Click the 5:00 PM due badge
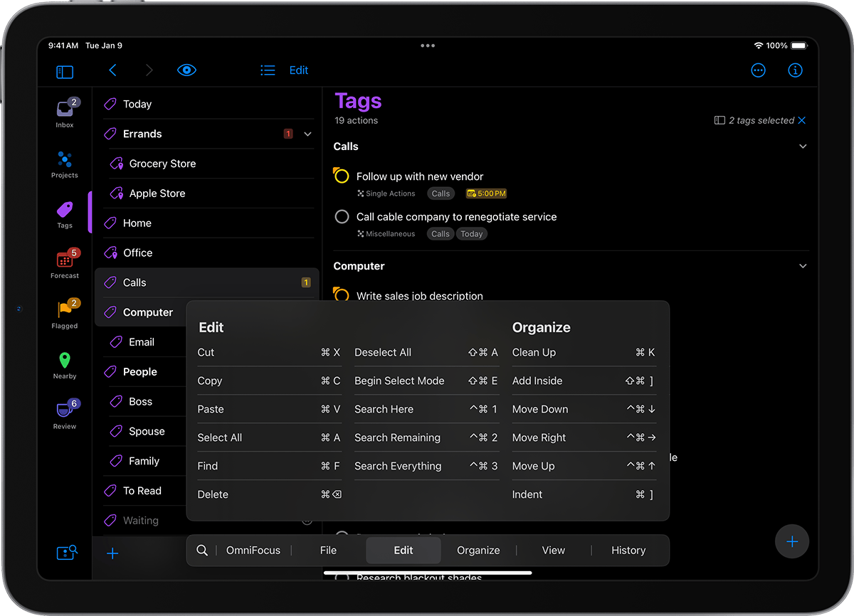854x616 pixels. tap(486, 193)
